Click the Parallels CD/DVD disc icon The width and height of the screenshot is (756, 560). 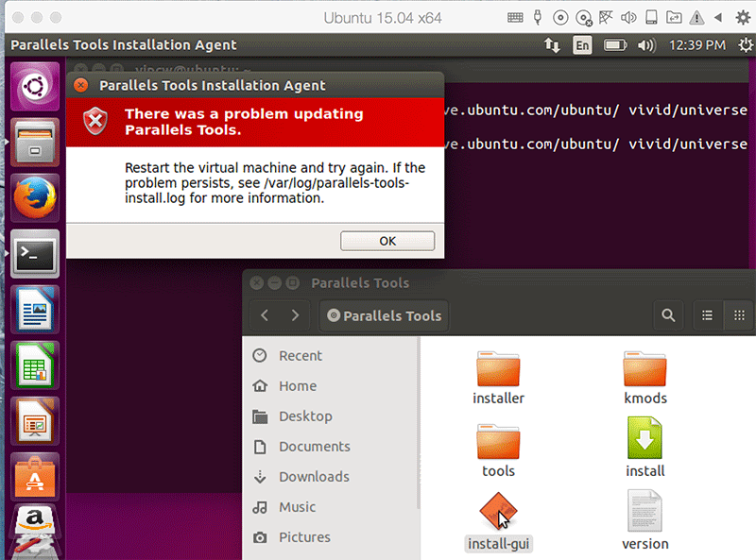560,18
